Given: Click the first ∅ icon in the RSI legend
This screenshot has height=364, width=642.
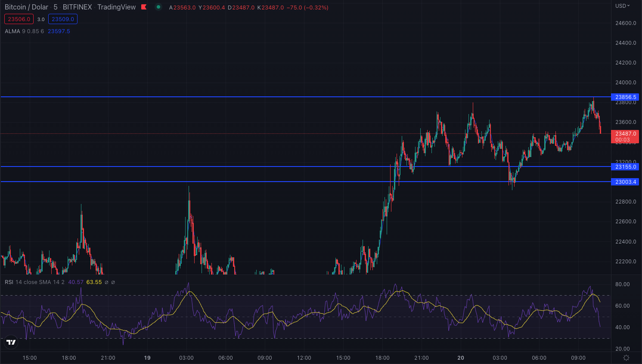Looking at the screenshot, I should (x=106, y=282).
